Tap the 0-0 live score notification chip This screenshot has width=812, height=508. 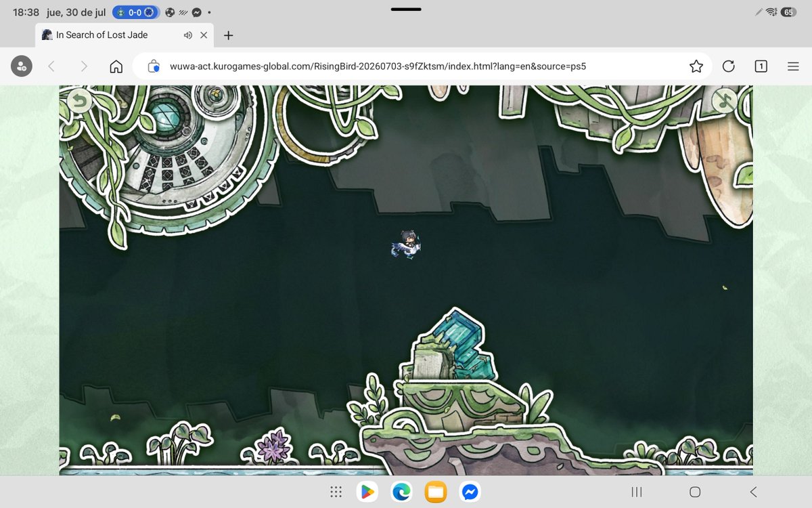pyautogui.click(x=136, y=12)
